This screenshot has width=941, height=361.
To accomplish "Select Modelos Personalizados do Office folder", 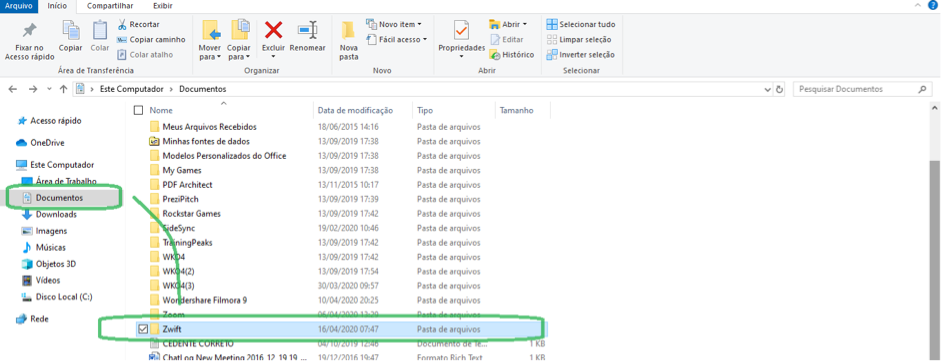I will (x=224, y=156).
